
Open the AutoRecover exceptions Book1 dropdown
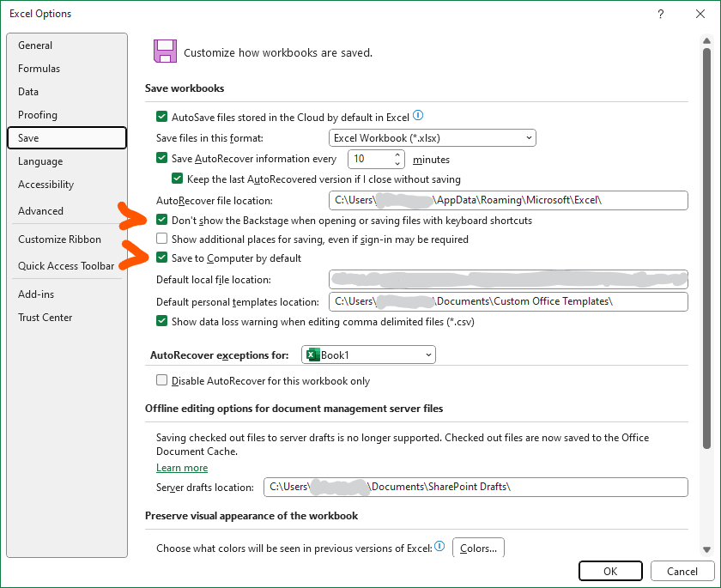(368, 355)
